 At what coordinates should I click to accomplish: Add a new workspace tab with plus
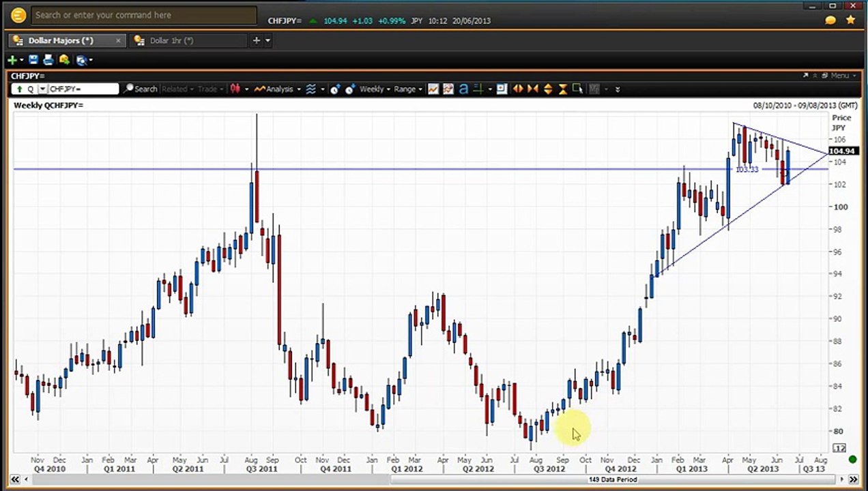pos(257,41)
